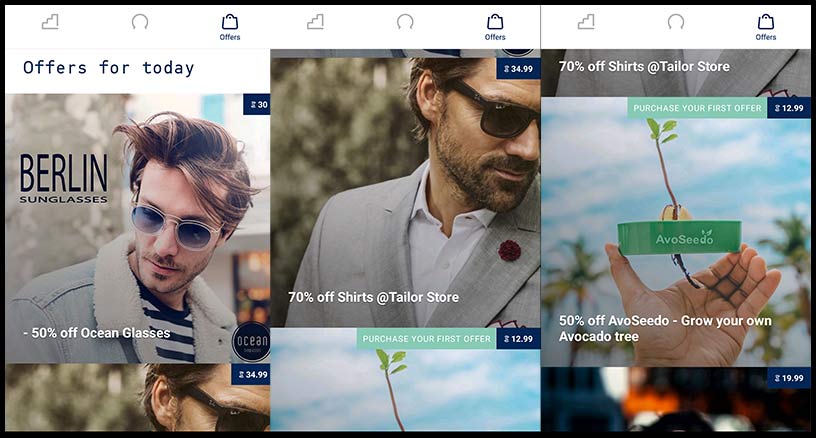The image size is (816, 438).
Task: Click the 19.99 price tag
Action: 789,378
